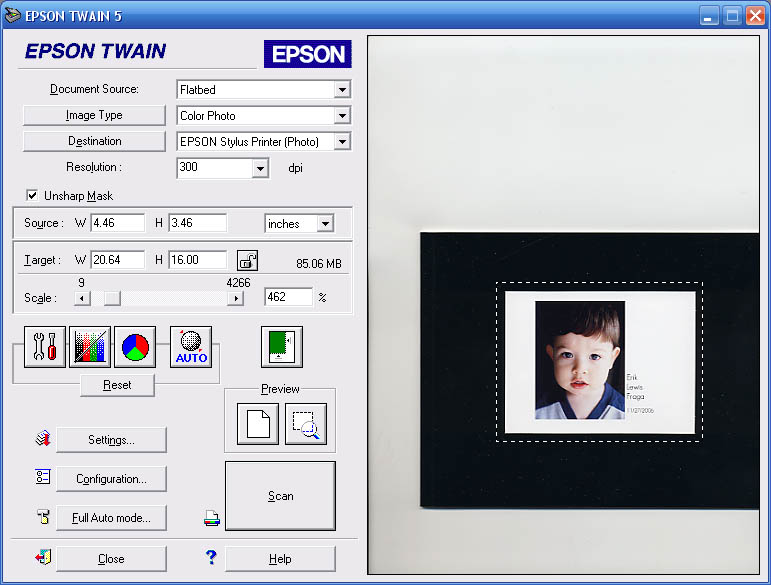Click the Reset button

(x=117, y=385)
